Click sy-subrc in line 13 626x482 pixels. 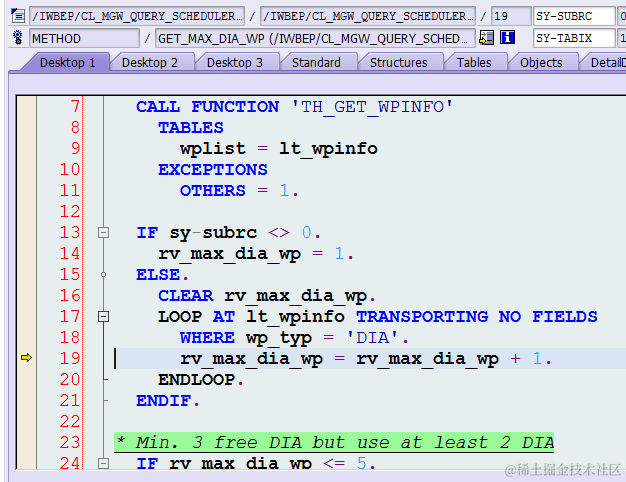(x=213, y=233)
